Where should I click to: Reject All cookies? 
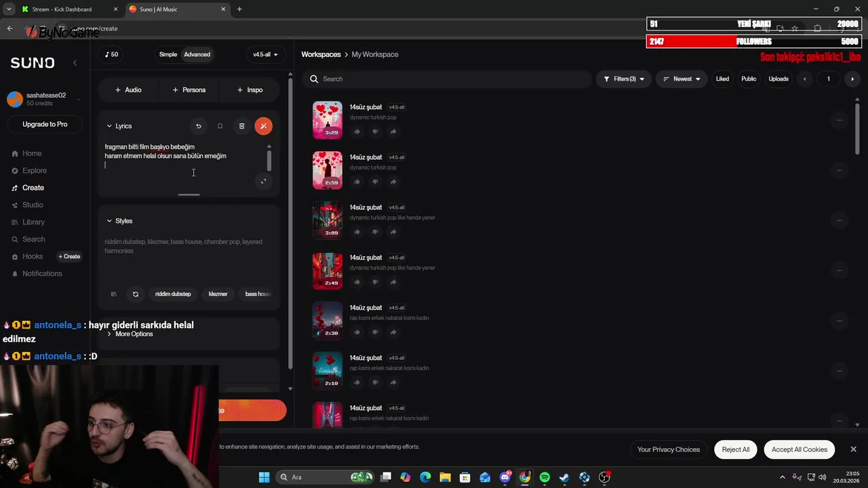point(736,449)
